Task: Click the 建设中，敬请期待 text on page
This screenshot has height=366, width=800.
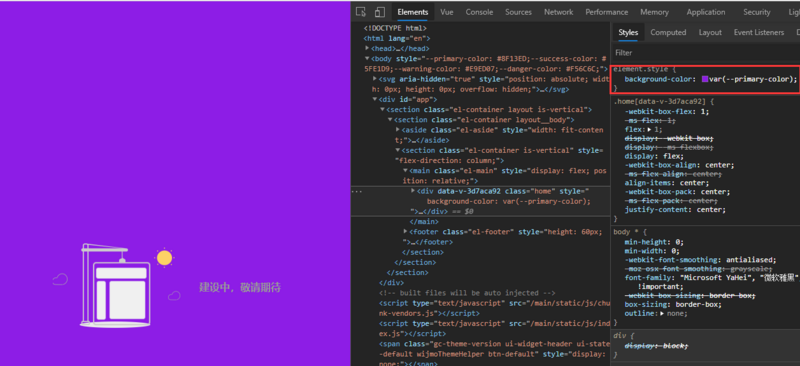Action: coord(240,287)
